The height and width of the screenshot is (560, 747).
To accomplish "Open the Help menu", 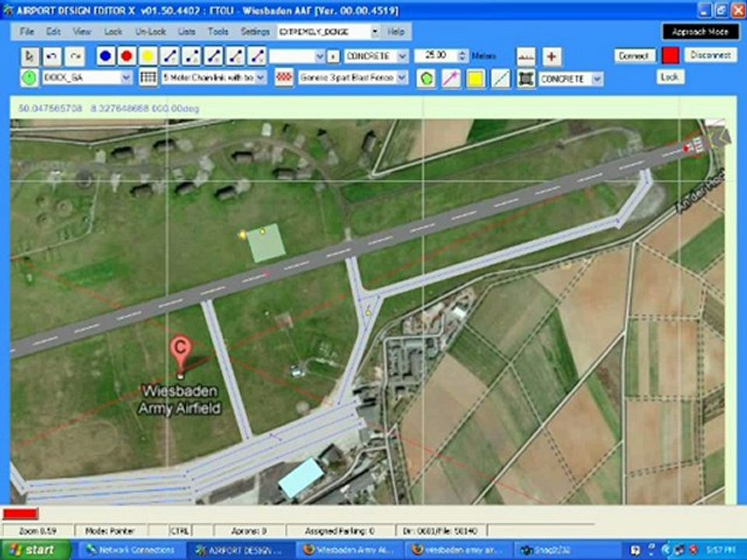I will (395, 32).
